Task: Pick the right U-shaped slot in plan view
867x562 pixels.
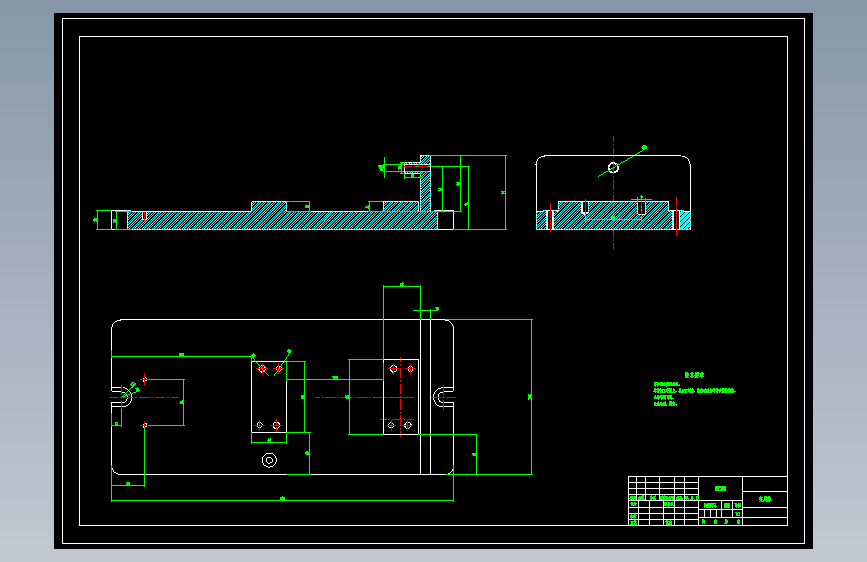Action: (443, 397)
